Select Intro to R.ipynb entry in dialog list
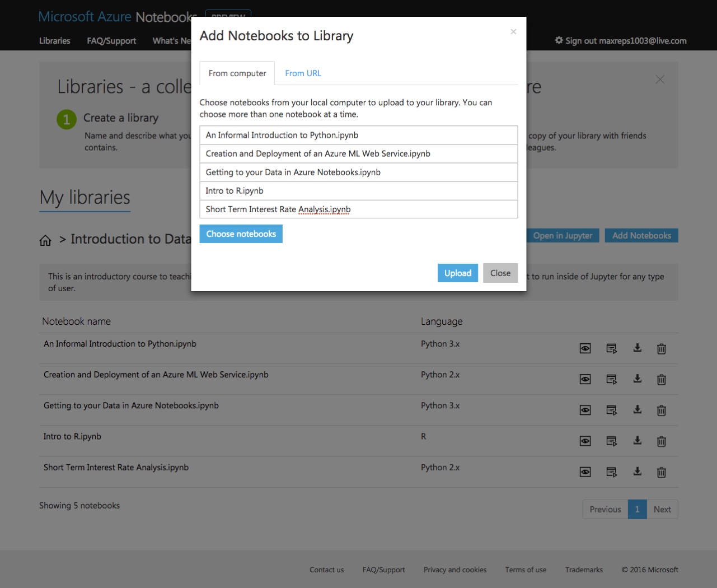Screen dimensions: 717x588 point(358,190)
